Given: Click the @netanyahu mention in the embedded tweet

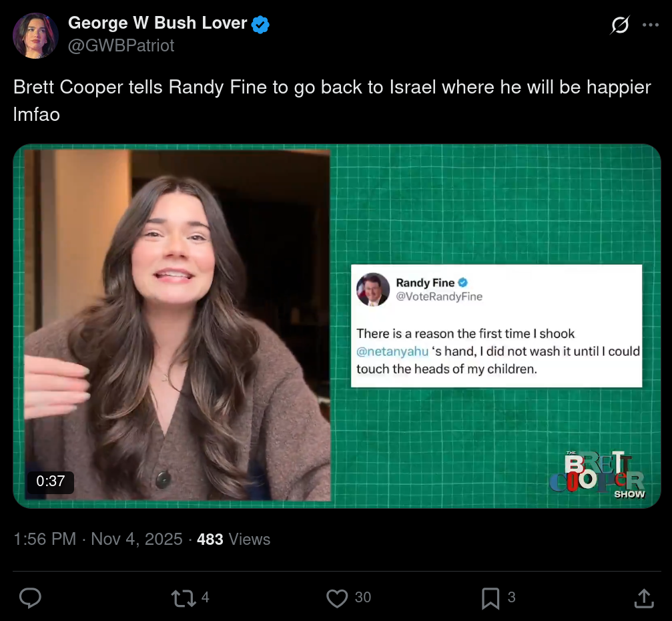Looking at the screenshot, I should pyautogui.click(x=391, y=351).
